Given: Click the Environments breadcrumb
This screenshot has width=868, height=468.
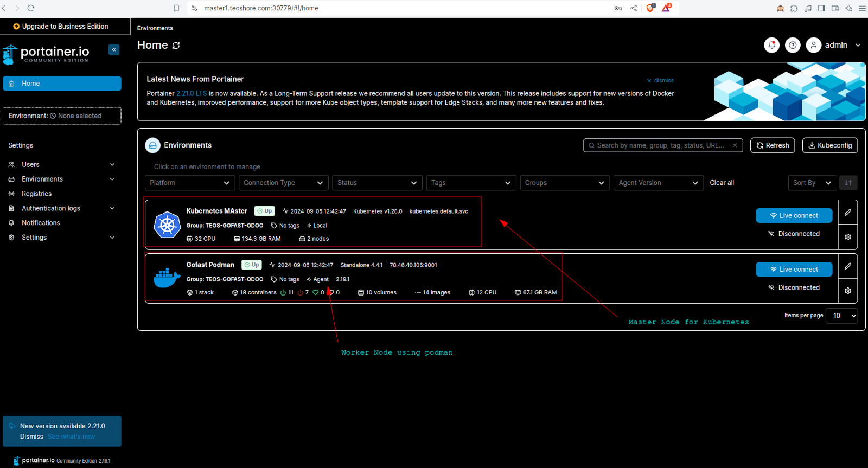Looking at the screenshot, I should (155, 28).
